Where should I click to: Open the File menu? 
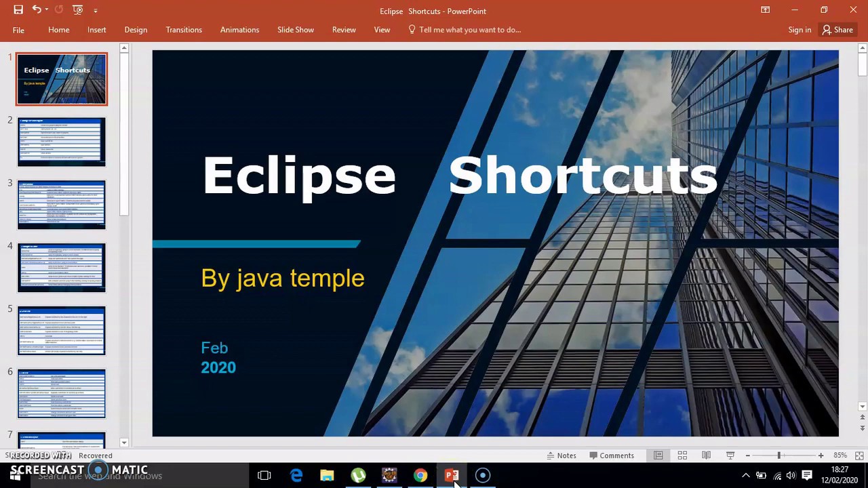(18, 30)
